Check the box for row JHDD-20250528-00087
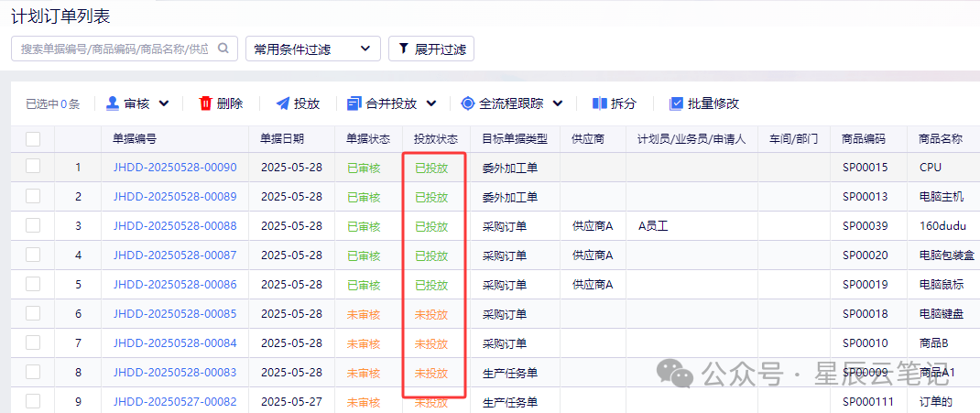The width and height of the screenshot is (980, 413). (33, 255)
